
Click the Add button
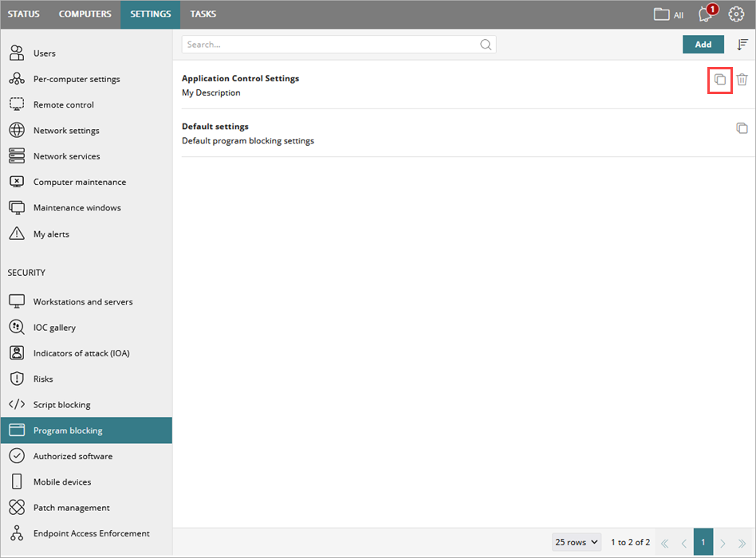pyautogui.click(x=703, y=44)
